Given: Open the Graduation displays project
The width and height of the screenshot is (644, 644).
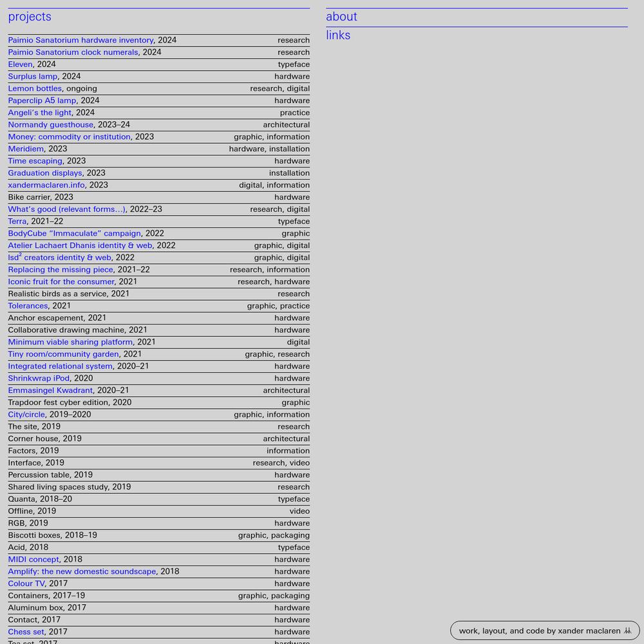Looking at the screenshot, I should pyautogui.click(x=45, y=173).
